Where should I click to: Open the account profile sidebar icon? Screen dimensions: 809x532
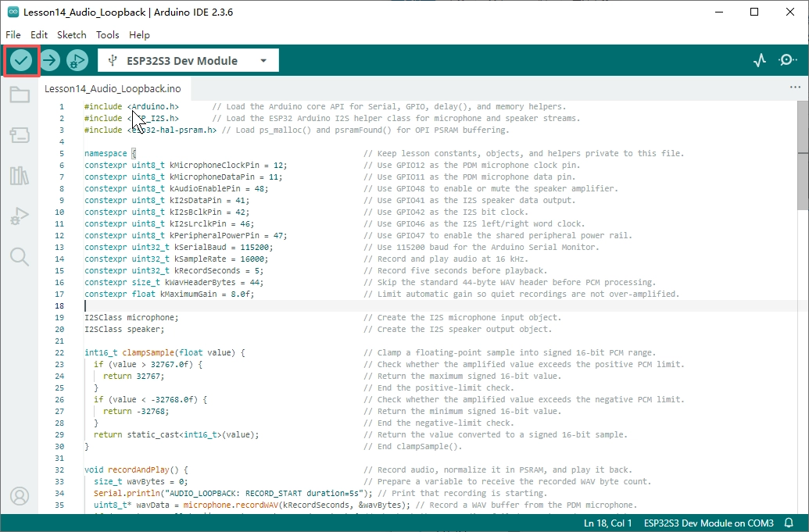pyautogui.click(x=20, y=496)
